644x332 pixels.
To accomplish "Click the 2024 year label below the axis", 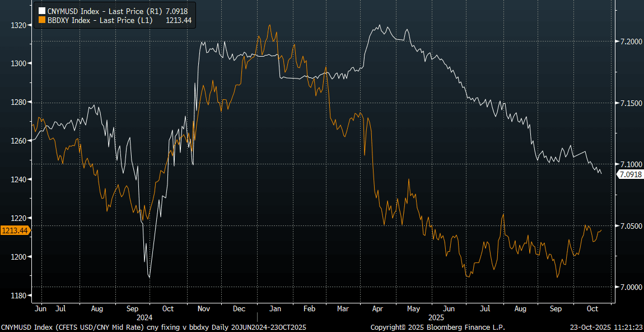I will [x=144, y=317].
